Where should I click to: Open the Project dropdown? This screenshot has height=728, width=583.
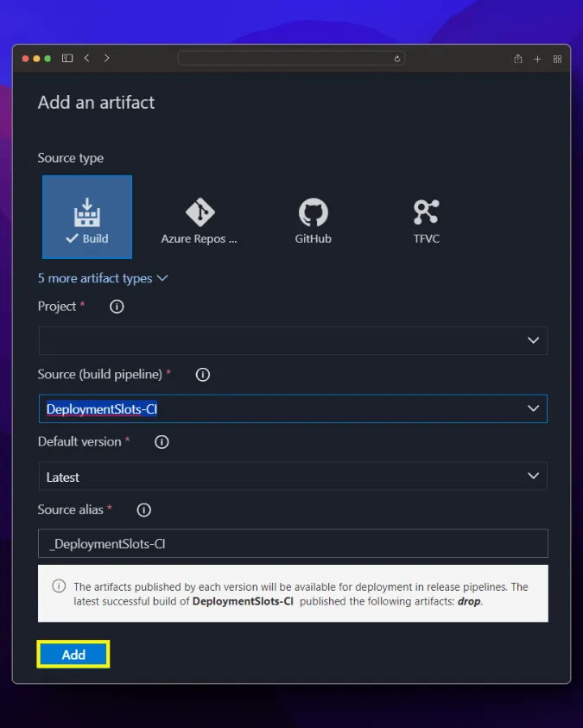pos(293,340)
